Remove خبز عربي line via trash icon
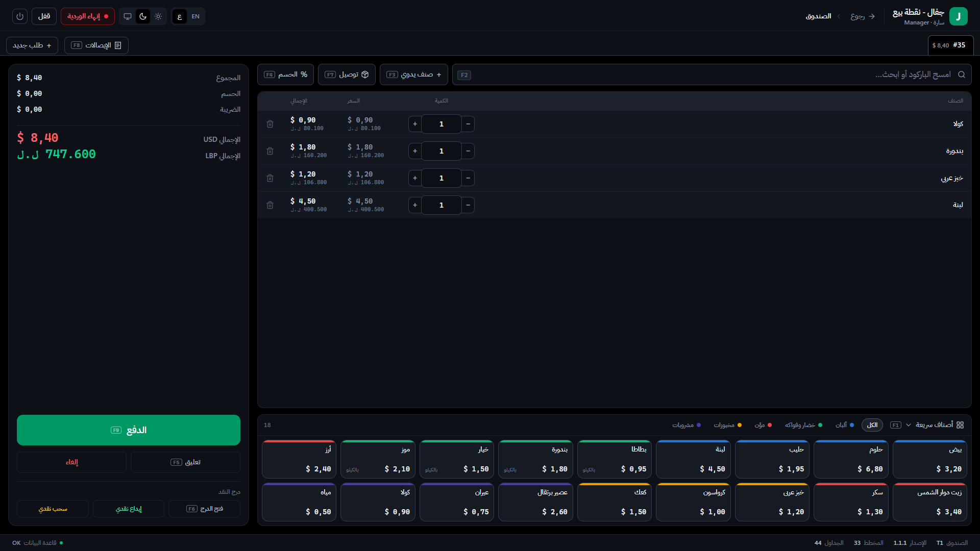This screenshot has width=980, height=551. pos(270,178)
